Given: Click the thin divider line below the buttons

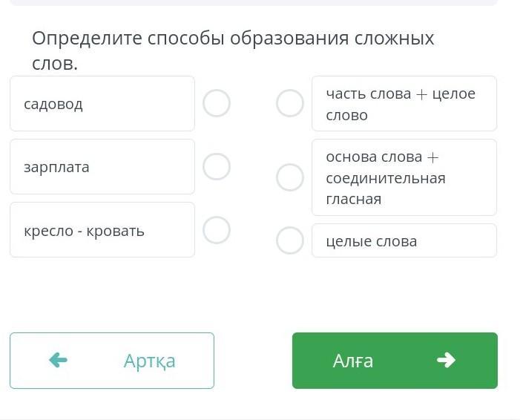Looking at the screenshot, I should [260, 419].
